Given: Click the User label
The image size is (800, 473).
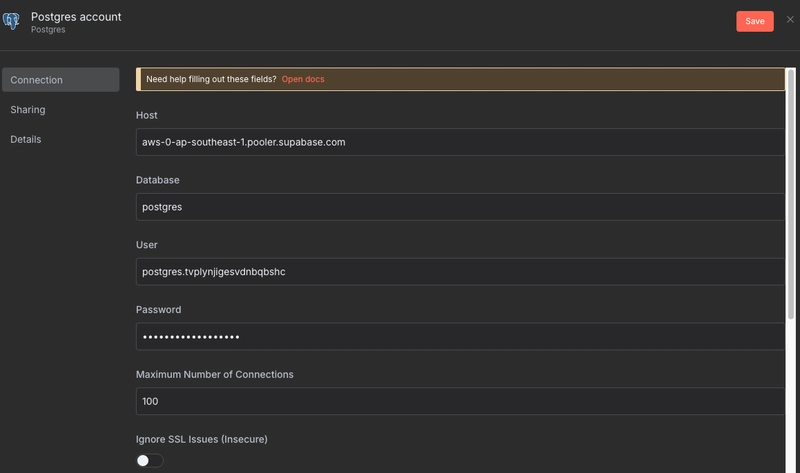Looking at the screenshot, I should click(x=146, y=245).
